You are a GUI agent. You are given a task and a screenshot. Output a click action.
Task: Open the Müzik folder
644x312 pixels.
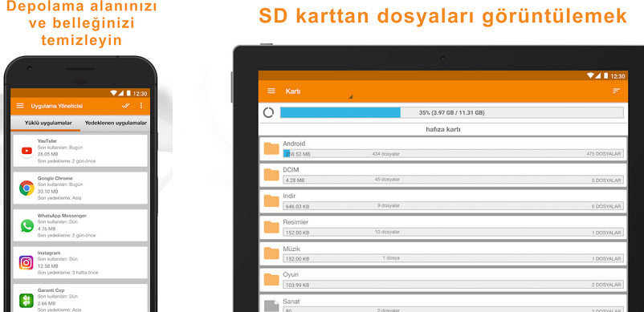point(442,253)
